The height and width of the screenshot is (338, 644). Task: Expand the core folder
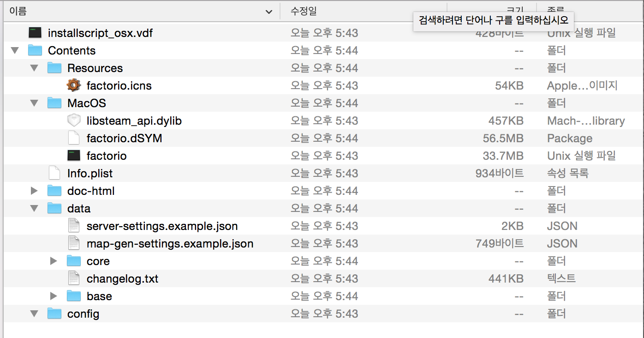tap(54, 261)
